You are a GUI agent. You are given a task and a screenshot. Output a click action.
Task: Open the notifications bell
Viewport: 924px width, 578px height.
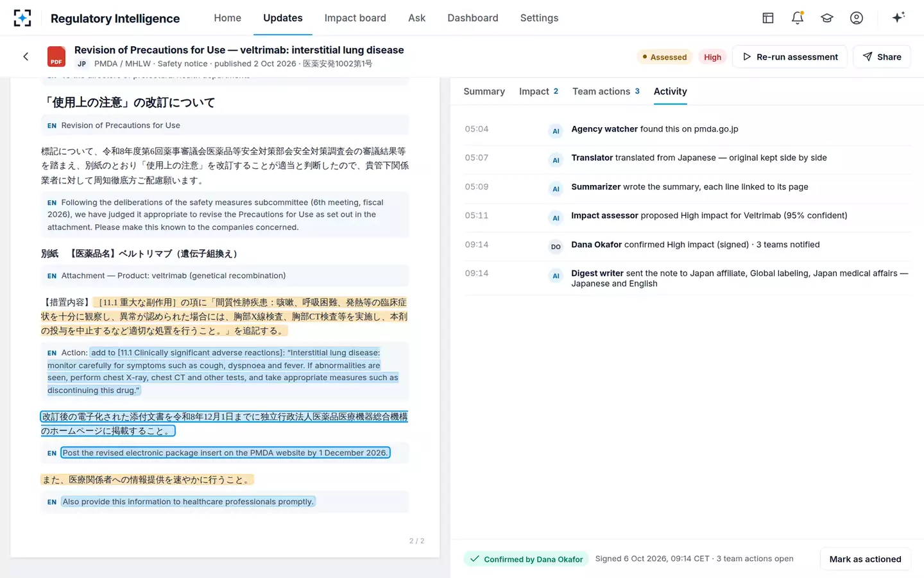pyautogui.click(x=798, y=18)
